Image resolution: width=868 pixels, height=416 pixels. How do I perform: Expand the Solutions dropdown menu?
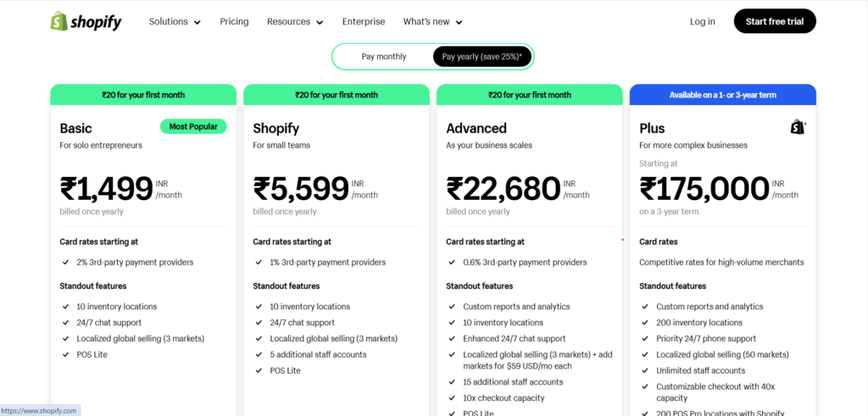[x=175, y=21]
